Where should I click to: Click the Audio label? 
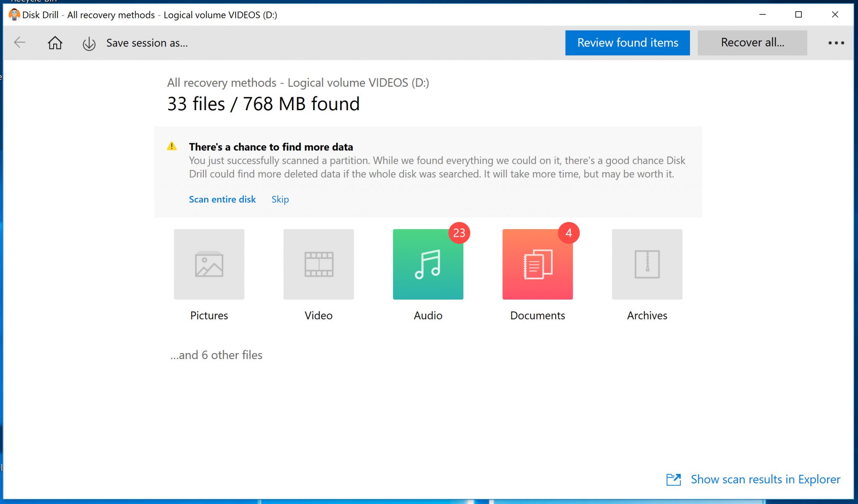click(428, 315)
